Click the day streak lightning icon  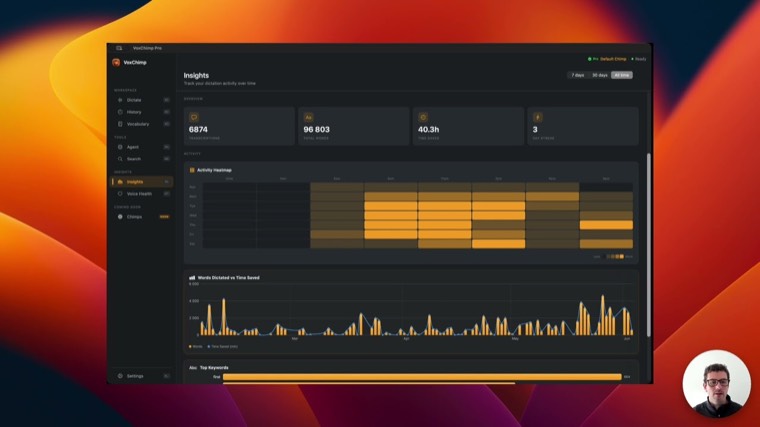pos(538,117)
